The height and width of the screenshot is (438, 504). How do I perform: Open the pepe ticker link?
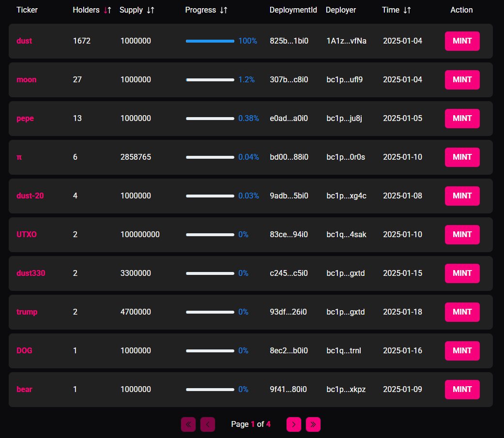coord(25,119)
